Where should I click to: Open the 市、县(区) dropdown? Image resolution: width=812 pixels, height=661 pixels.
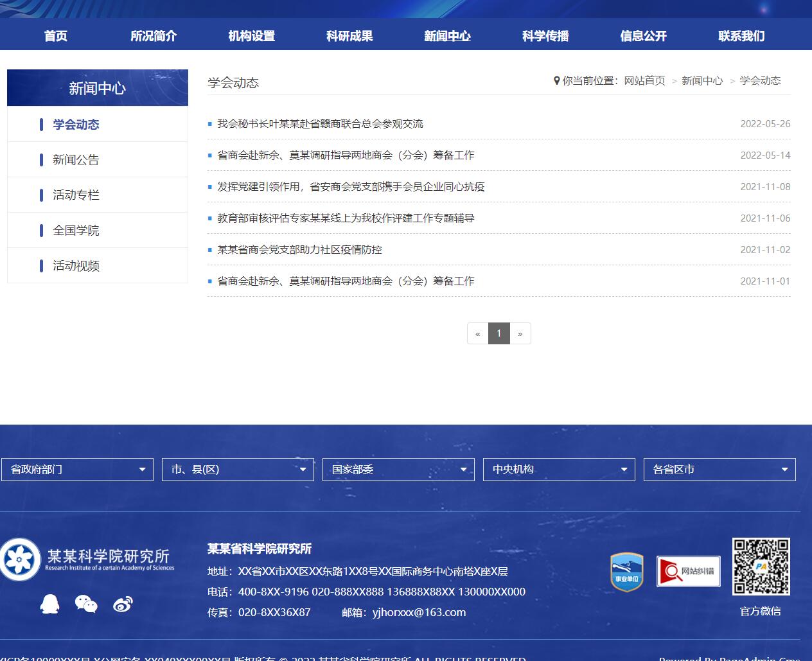coord(238,470)
